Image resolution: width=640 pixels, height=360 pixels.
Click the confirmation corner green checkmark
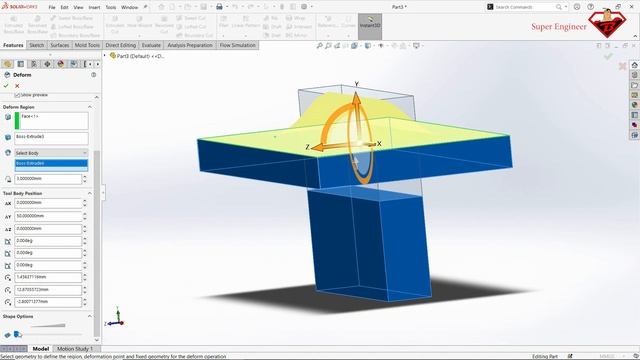point(608,56)
